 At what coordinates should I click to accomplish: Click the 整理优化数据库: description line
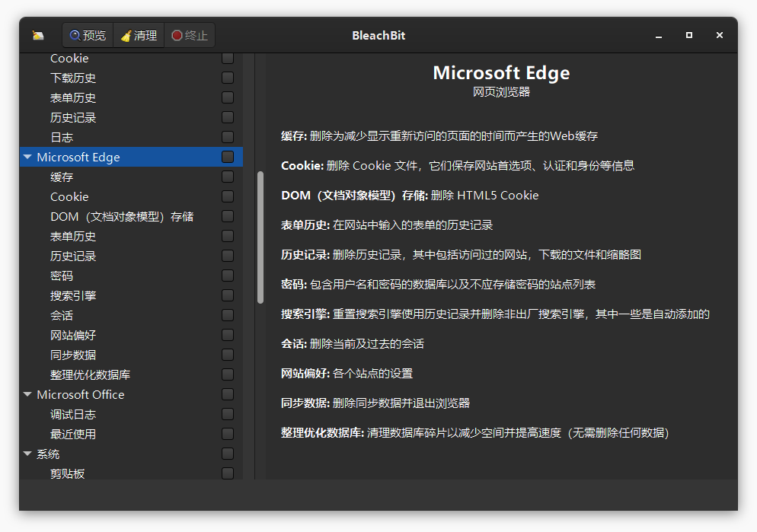(475, 432)
